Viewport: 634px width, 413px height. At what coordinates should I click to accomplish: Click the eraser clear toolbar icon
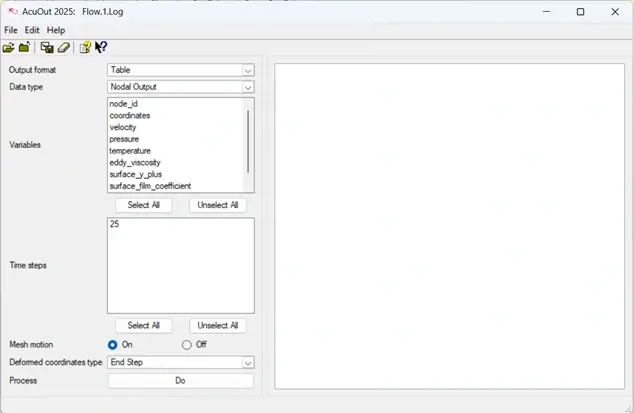click(x=64, y=47)
